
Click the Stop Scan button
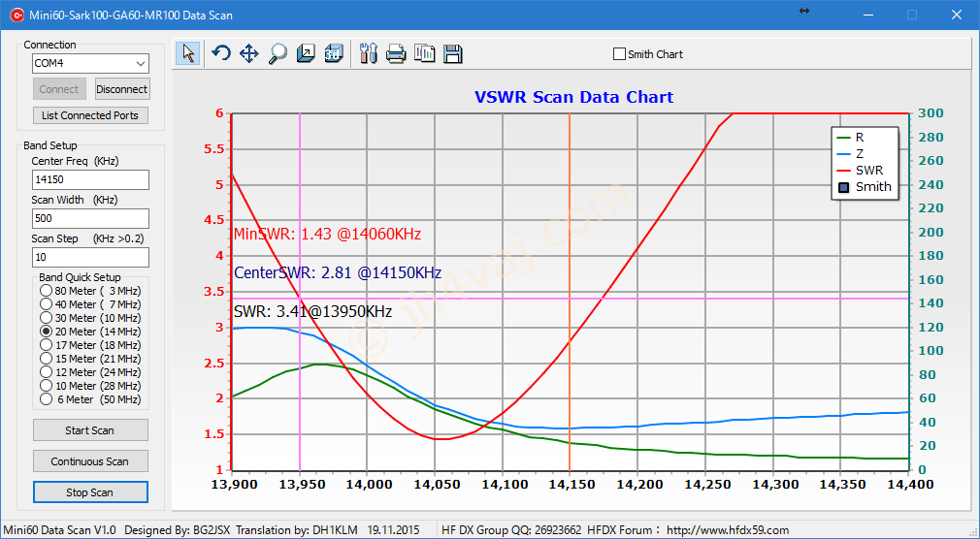pos(90,492)
